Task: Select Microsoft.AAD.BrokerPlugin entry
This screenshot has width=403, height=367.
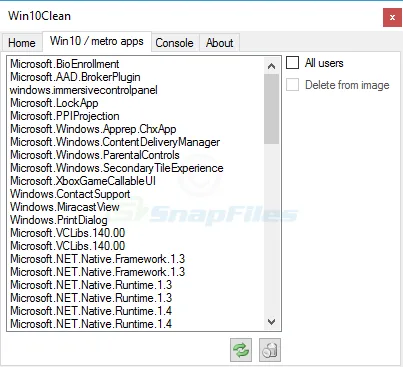Action: (x=135, y=77)
